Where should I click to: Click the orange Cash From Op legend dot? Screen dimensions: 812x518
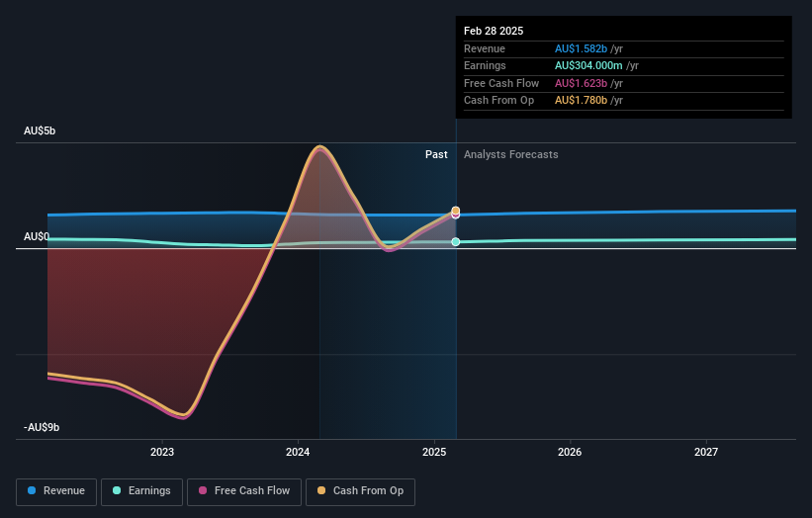(321, 490)
